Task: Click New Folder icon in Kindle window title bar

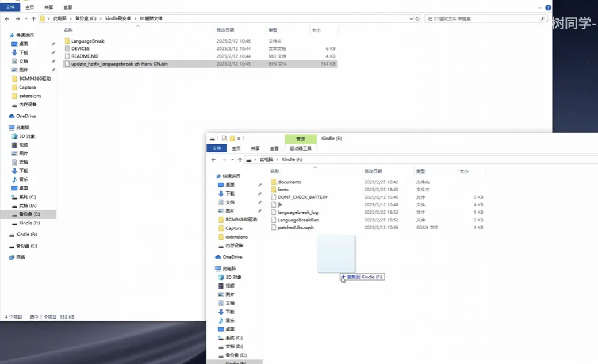Action: 232,139
